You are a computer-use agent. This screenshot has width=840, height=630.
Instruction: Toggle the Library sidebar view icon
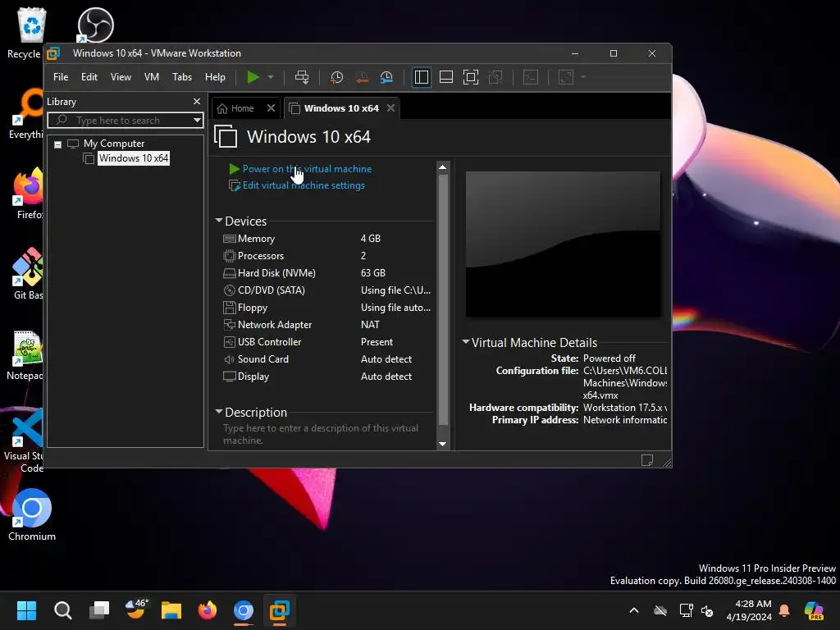pyautogui.click(x=422, y=77)
